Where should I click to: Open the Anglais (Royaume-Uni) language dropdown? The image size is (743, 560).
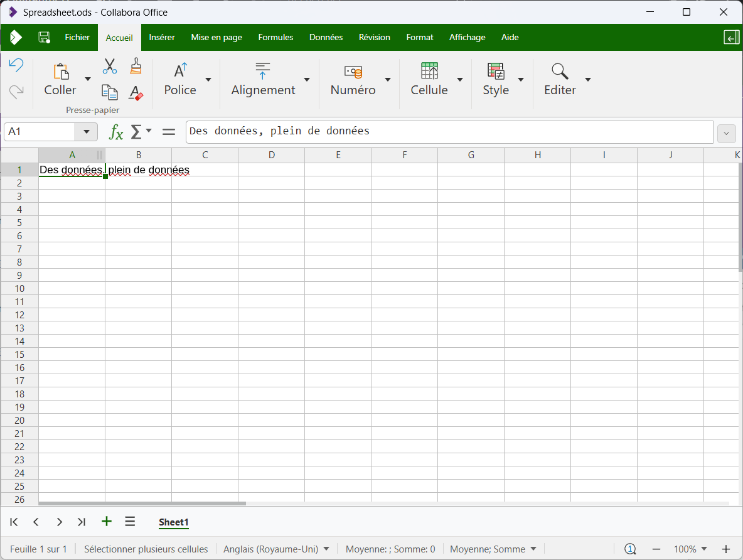pos(276,549)
